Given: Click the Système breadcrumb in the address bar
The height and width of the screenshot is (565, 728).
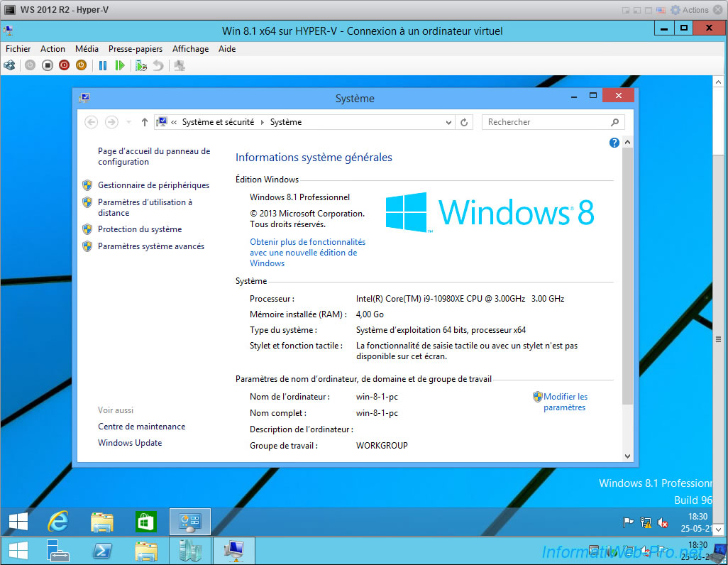Looking at the screenshot, I should coord(286,122).
